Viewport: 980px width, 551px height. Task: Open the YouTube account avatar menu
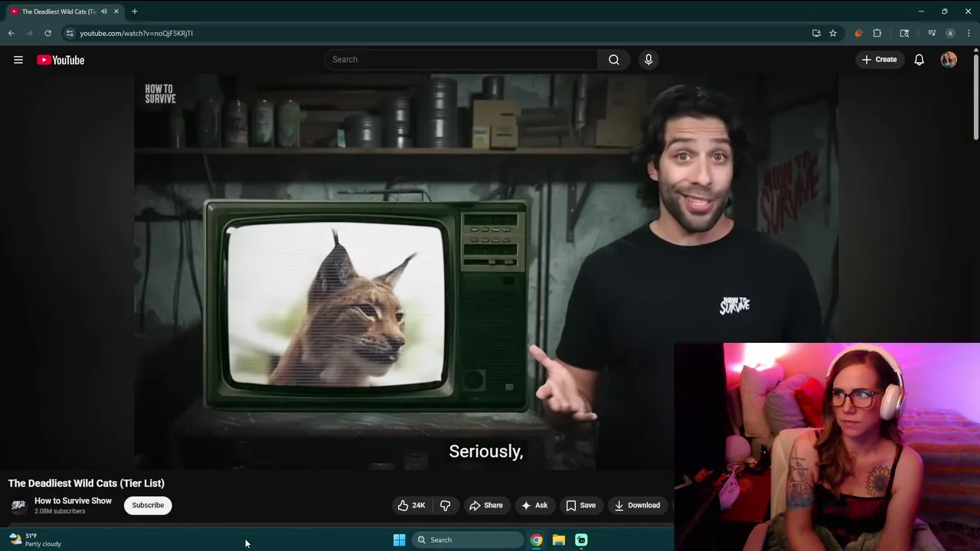tap(949, 60)
